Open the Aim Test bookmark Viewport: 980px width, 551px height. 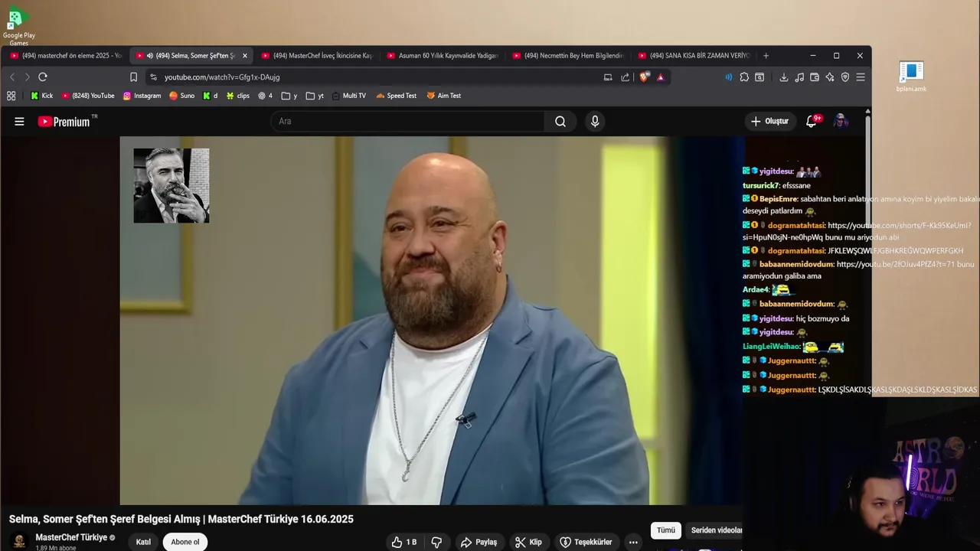tap(443, 96)
